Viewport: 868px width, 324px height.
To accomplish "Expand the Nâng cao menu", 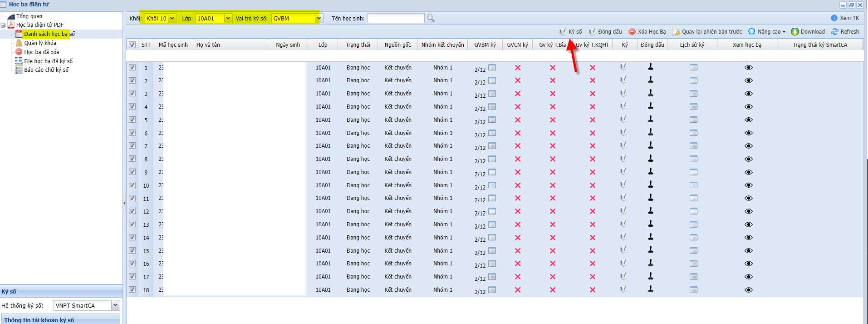I will (767, 32).
